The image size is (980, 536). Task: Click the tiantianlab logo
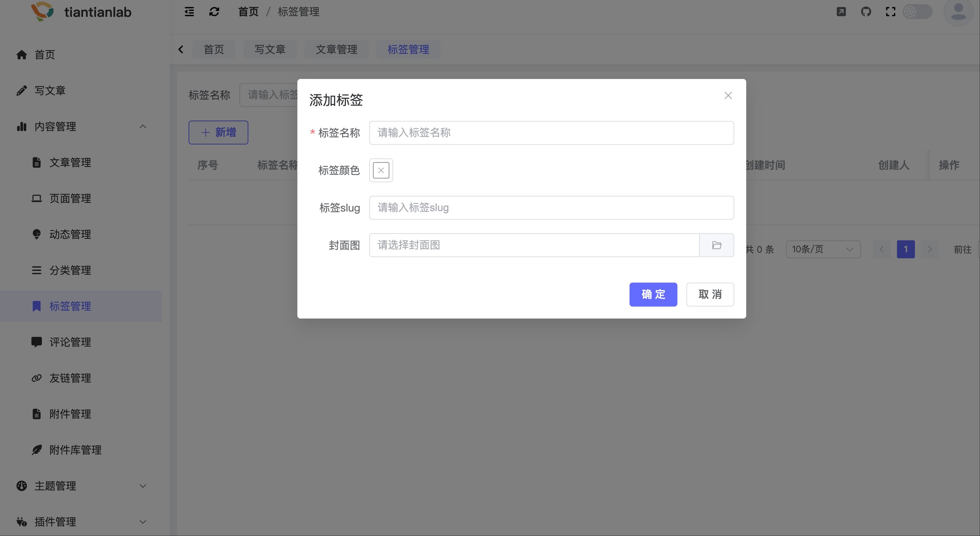point(82,12)
